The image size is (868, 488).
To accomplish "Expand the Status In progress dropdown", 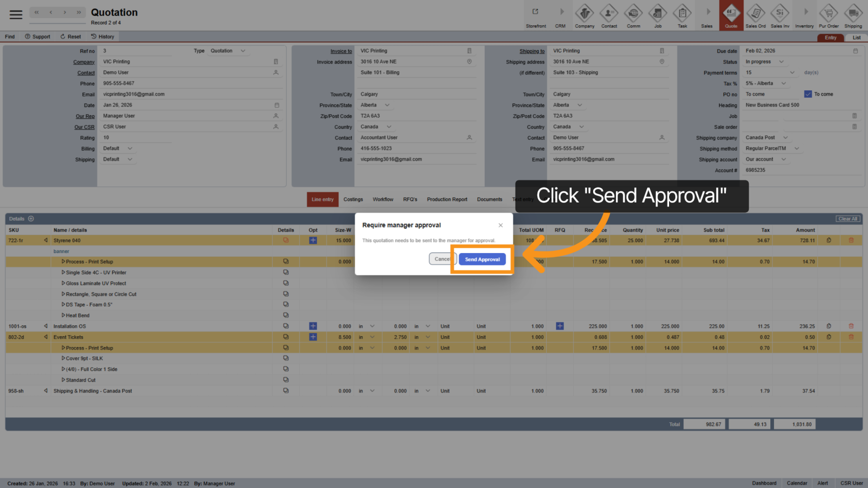I will [781, 62].
